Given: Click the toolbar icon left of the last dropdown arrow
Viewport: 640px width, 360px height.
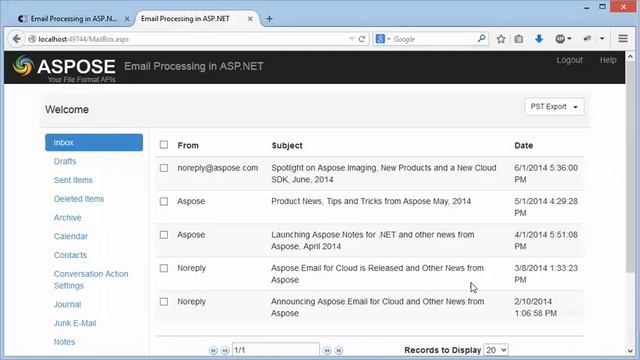Looking at the screenshot, I should tap(587, 39).
